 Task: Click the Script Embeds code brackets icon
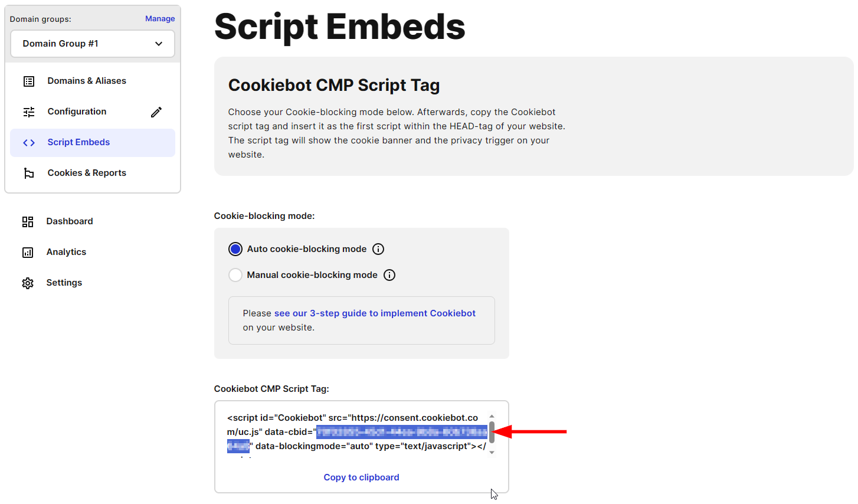tap(29, 143)
